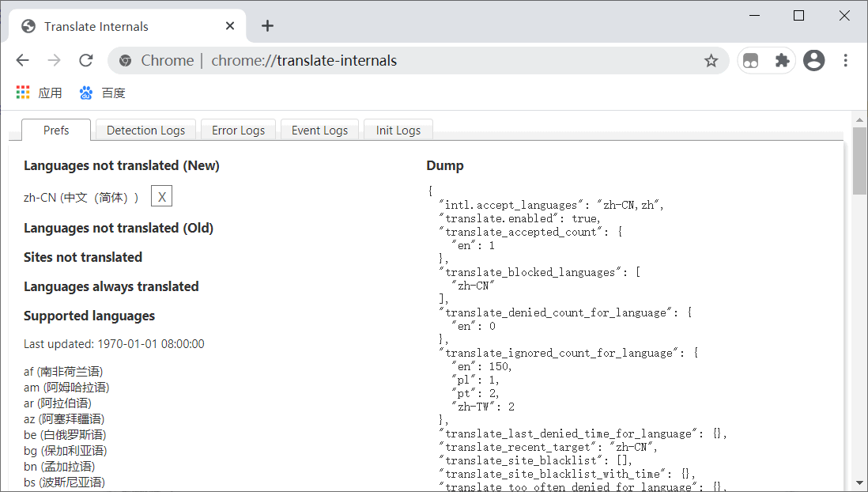Screen dimensions: 868x492
Task: Click the back navigation arrow
Action: 22,60
